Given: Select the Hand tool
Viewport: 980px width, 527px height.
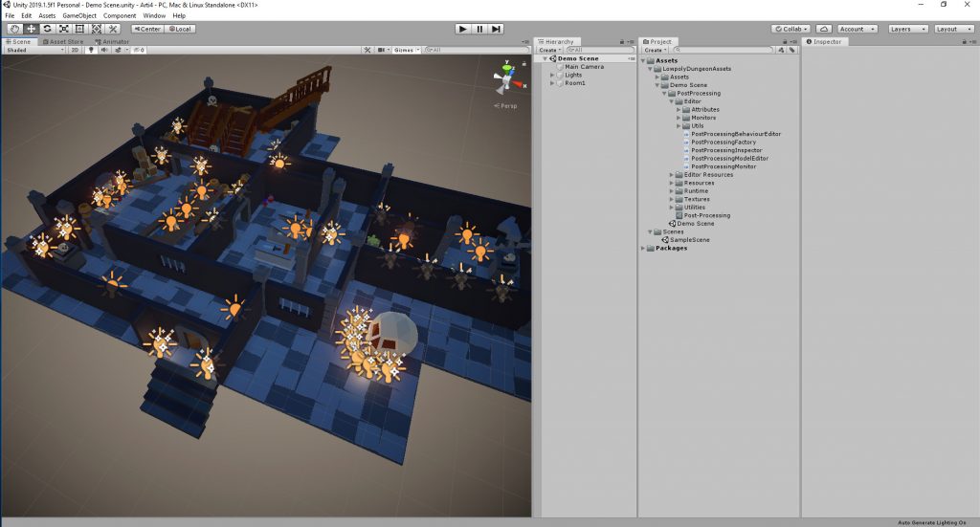Looking at the screenshot, I should [14, 29].
